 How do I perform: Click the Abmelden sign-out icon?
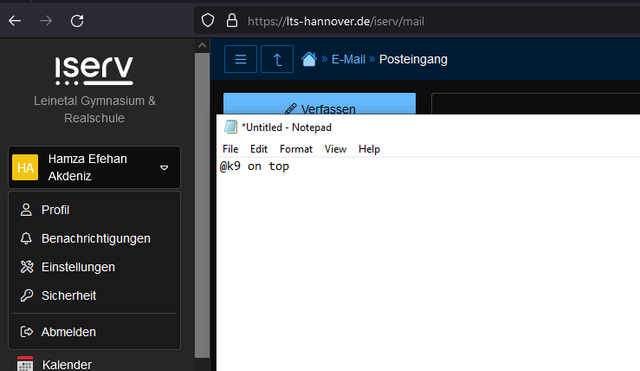pyautogui.click(x=27, y=332)
